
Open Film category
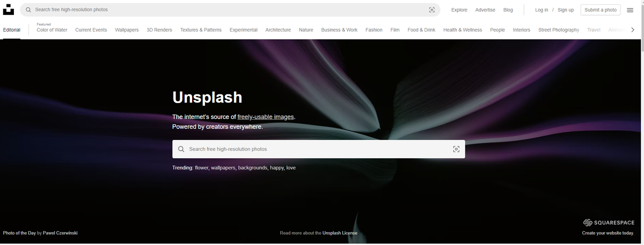[x=395, y=30]
